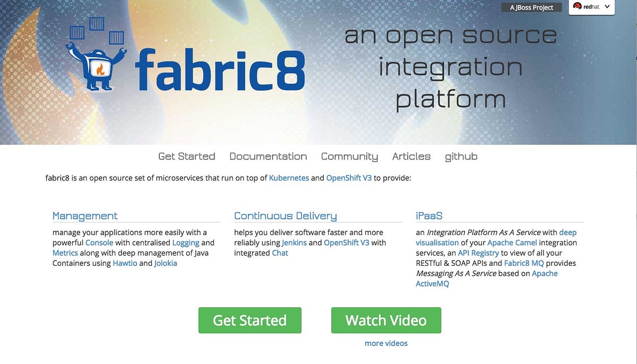637x364 pixels.
Task: Follow the Jenkins link
Action: [294, 242]
